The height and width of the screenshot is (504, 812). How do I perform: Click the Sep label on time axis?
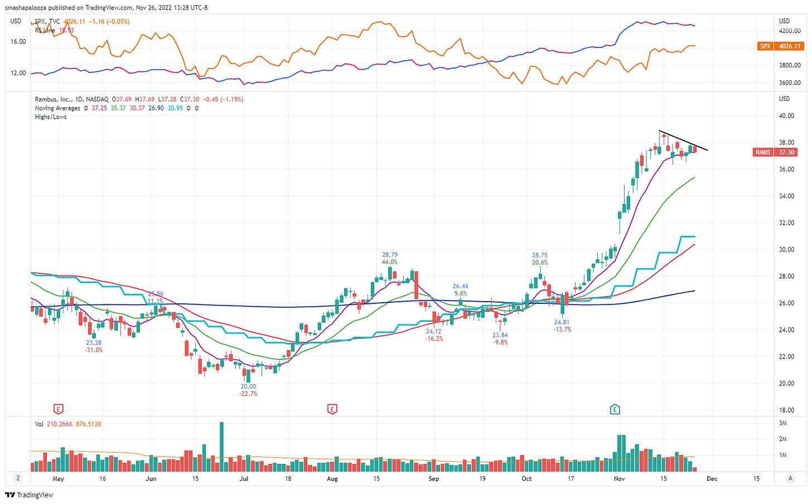tap(434, 479)
